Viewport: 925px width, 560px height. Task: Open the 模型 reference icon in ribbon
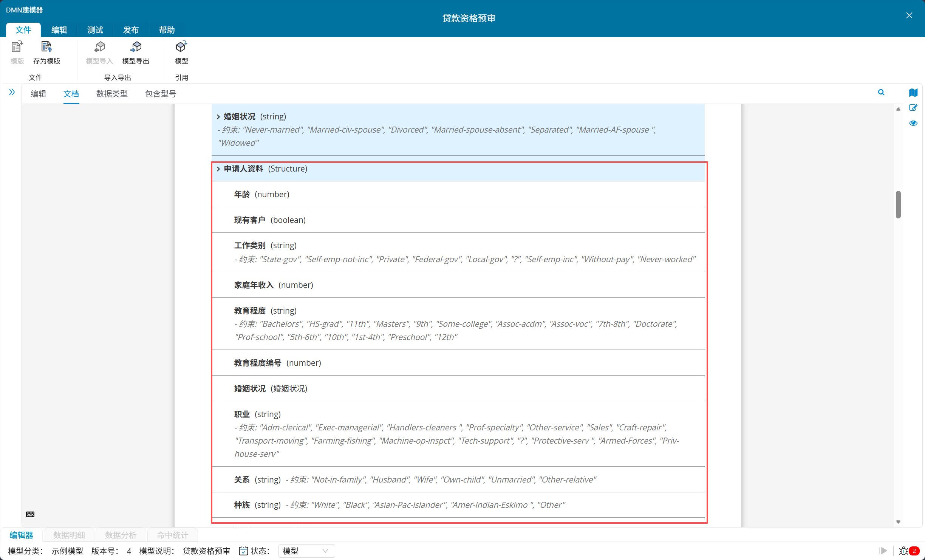click(181, 47)
